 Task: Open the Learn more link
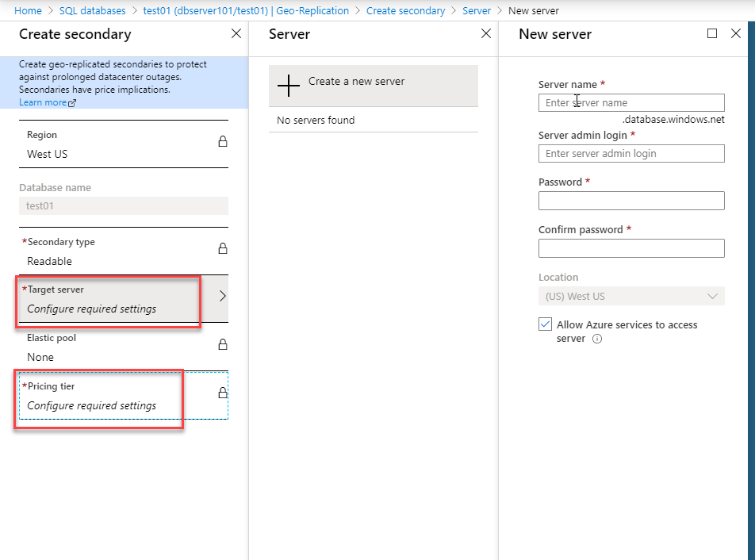pos(43,102)
